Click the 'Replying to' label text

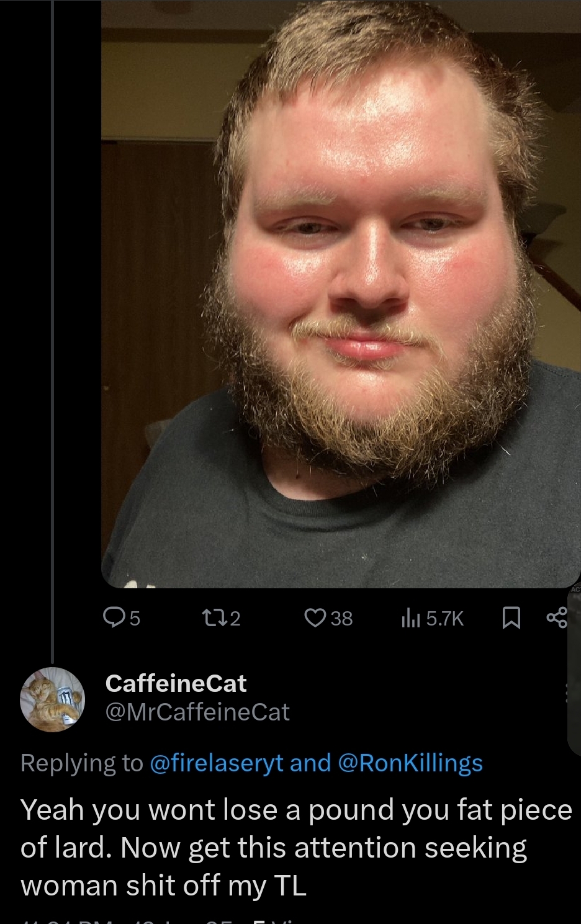tap(81, 763)
